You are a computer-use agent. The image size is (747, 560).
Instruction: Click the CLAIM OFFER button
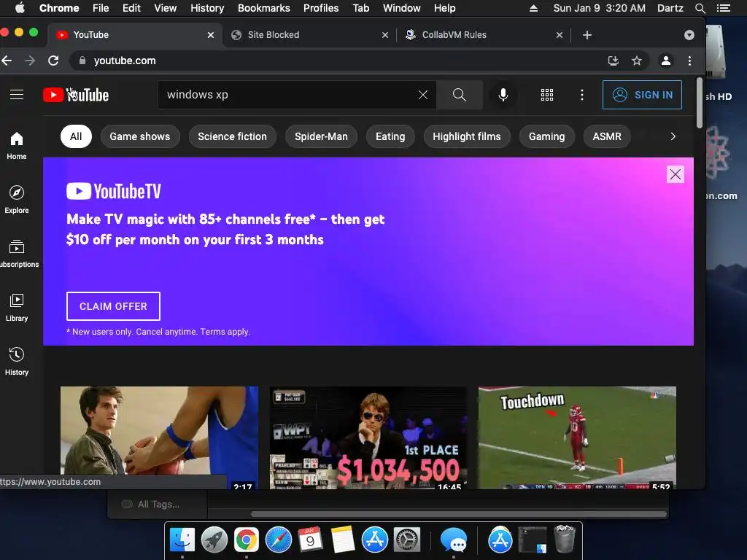pyautogui.click(x=113, y=306)
